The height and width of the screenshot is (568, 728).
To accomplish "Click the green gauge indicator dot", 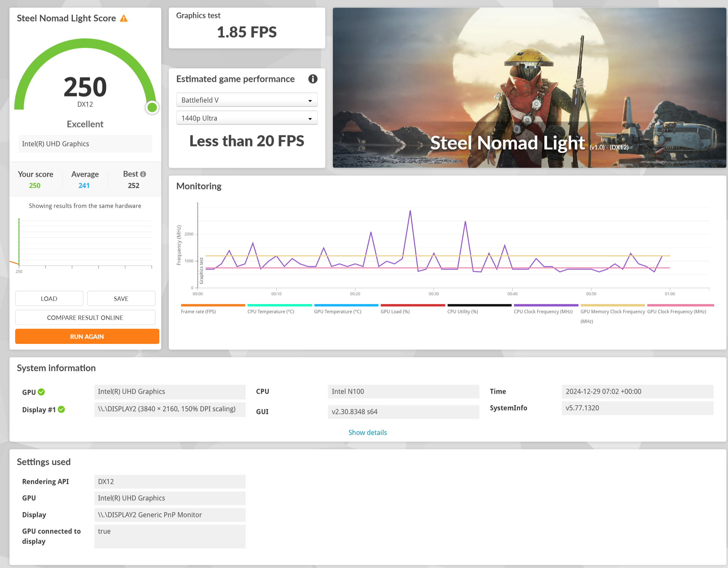I will click(152, 108).
